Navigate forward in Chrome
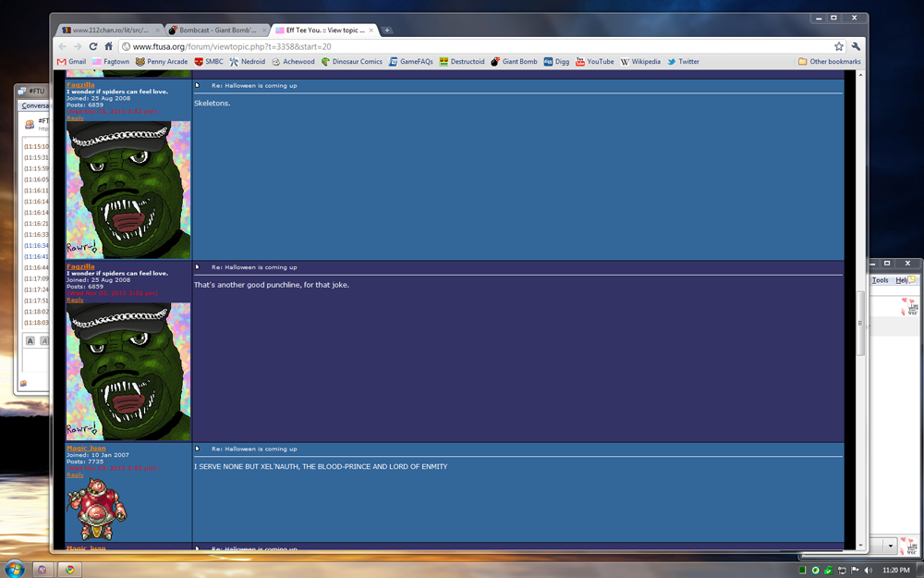Viewport: 924px width, 578px height. [x=78, y=46]
